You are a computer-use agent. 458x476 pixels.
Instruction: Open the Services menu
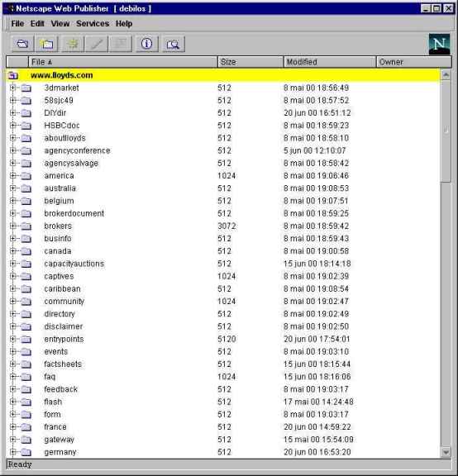(x=93, y=24)
